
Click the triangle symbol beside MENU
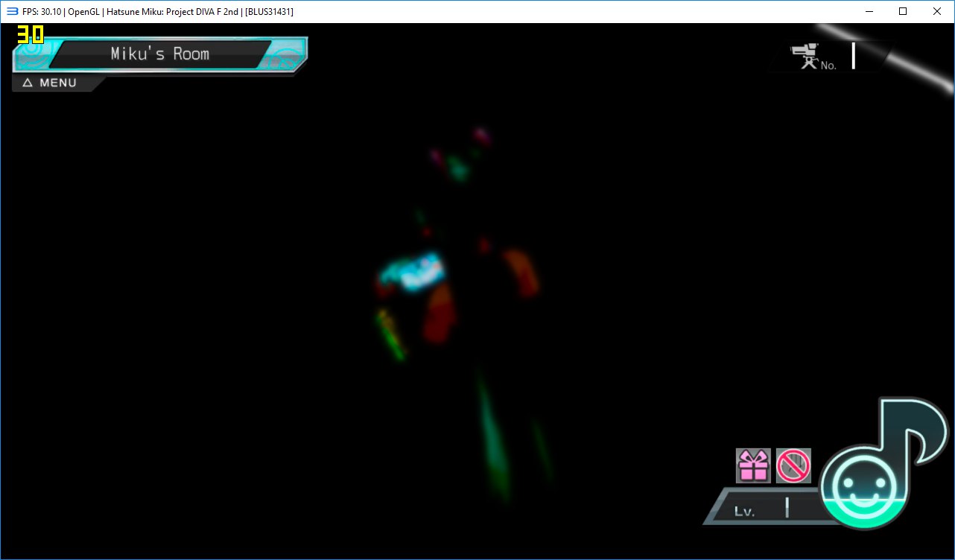28,83
